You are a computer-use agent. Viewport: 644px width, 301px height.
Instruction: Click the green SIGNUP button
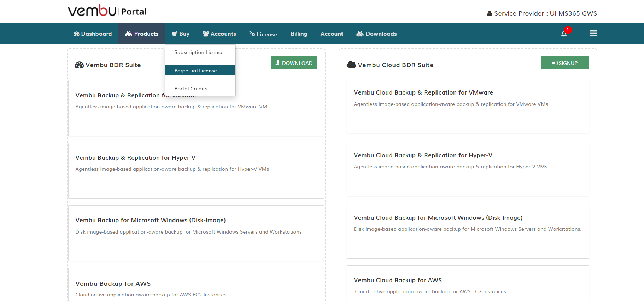point(565,62)
